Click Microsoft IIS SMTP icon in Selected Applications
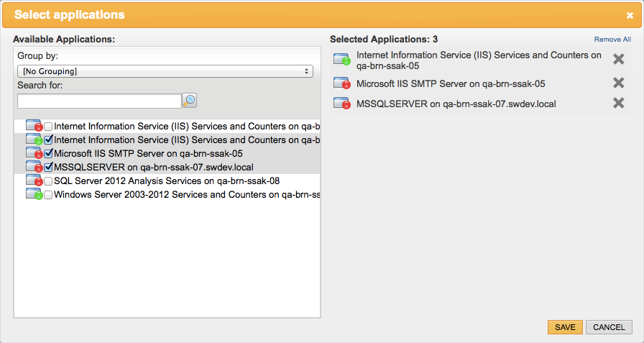644x343 pixels. pos(341,83)
